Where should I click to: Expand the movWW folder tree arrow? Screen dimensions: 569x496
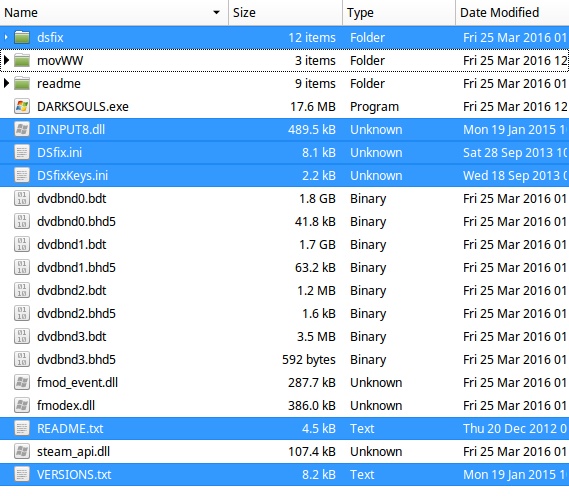[x=6, y=60]
